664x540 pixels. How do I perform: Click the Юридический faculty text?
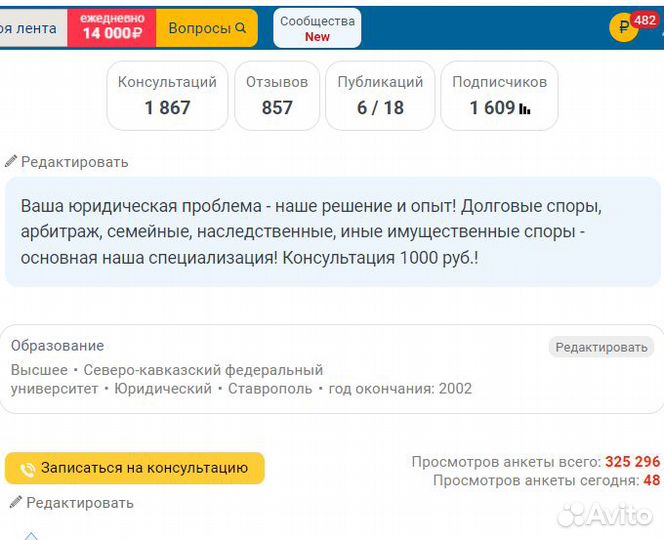[x=163, y=388]
